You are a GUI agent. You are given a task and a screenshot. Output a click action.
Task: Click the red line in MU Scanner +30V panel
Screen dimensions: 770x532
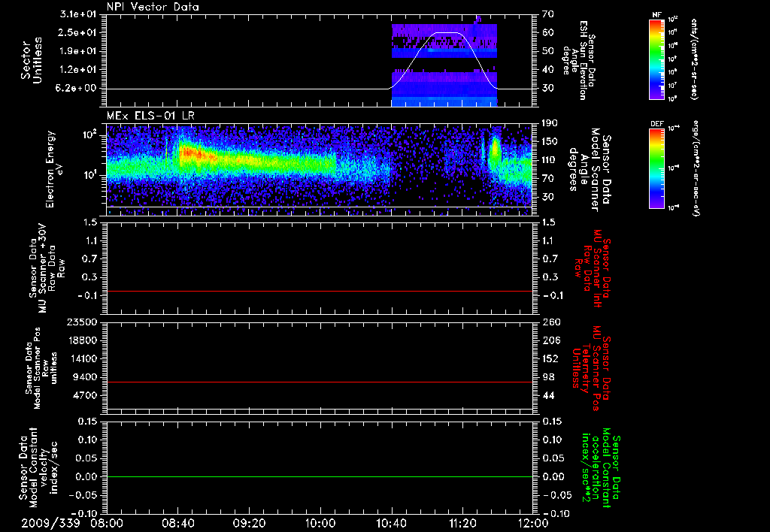(320, 291)
